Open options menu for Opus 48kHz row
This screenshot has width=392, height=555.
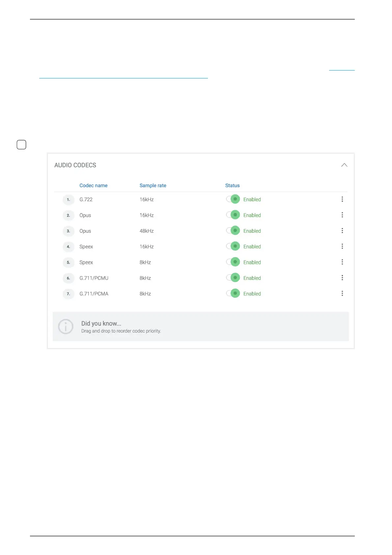342,231
